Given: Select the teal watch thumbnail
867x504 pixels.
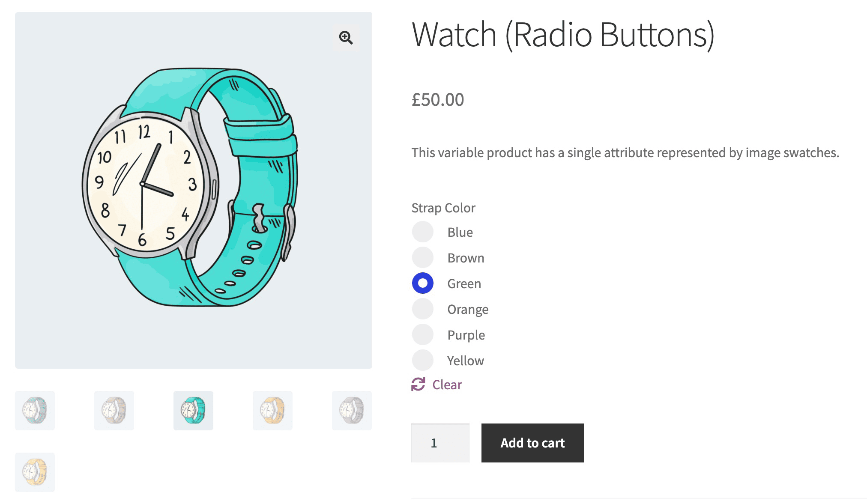Looking at the screenshot, I should [x=193, y=410].
